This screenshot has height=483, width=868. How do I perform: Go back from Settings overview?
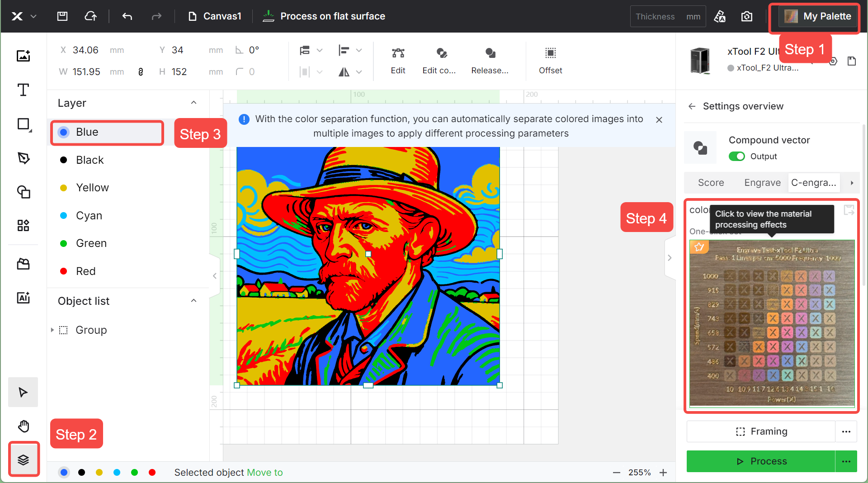tap(692, 106)
